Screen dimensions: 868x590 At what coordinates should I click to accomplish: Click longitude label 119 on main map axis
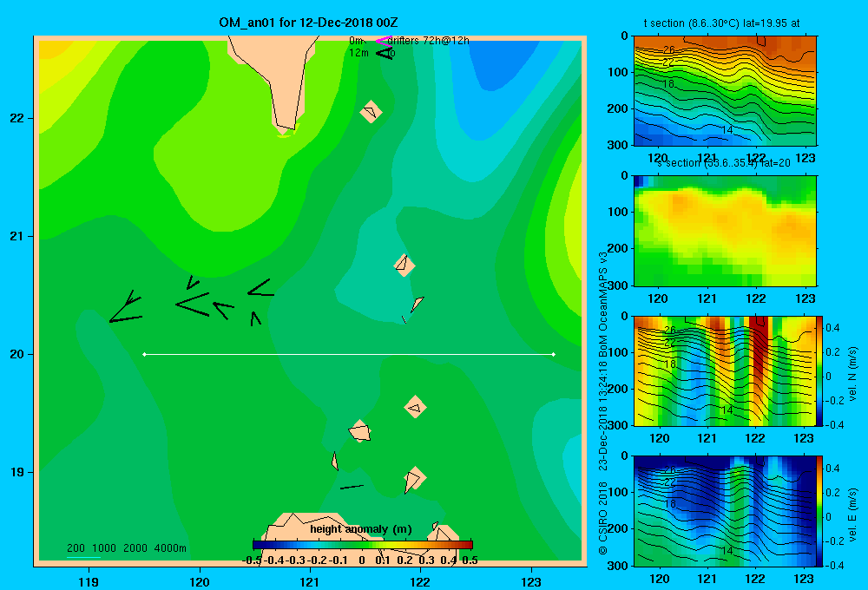(89, 581)
